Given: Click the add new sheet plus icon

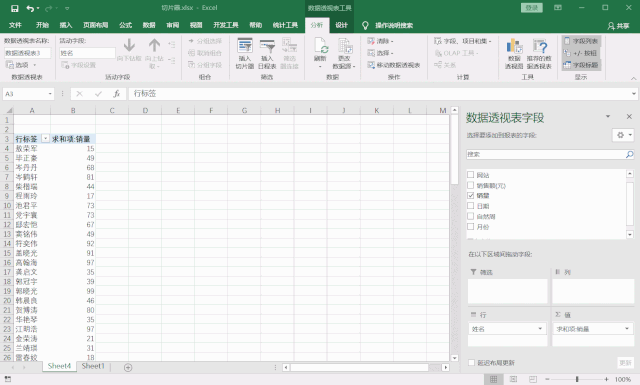Looking at the screenshot, I should pyautogui.click(x=128, y=367).
